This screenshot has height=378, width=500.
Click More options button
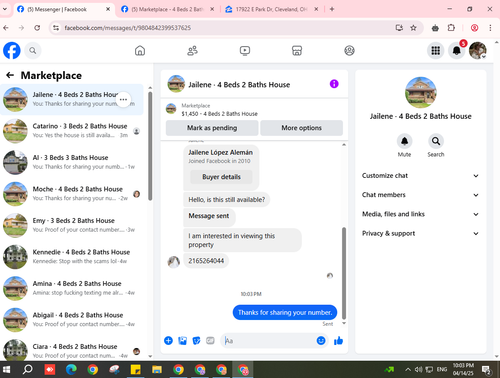click(301, 128)
